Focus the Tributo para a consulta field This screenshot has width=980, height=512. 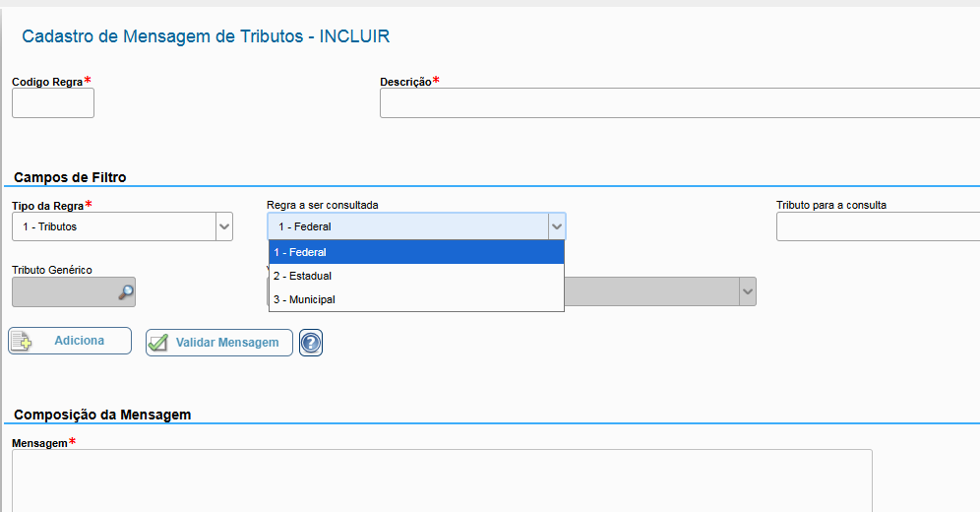point(876,226)
